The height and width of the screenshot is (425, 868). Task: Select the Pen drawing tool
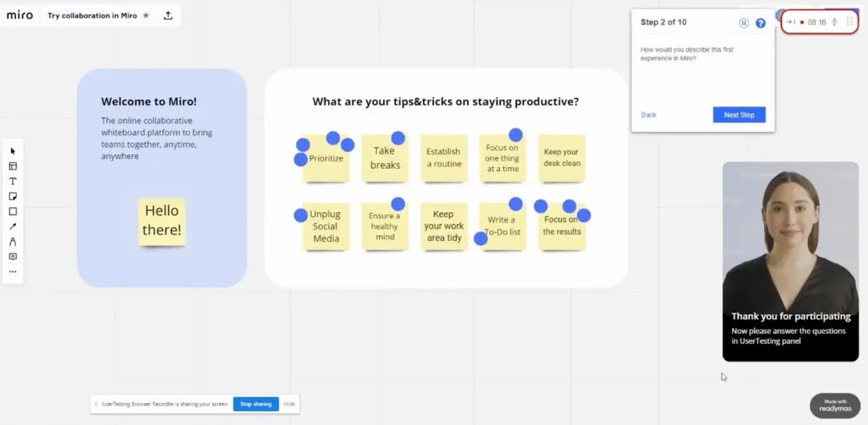click(x=13, y=242)
